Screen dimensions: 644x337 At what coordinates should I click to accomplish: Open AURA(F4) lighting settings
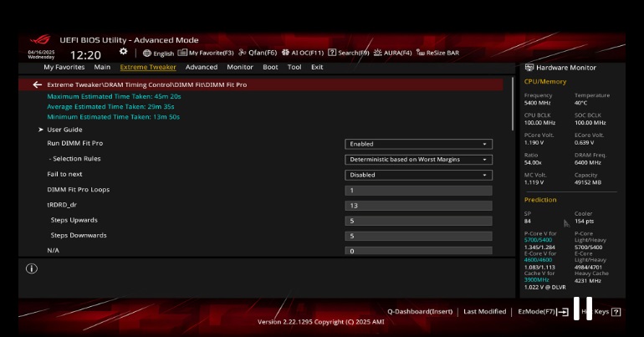(x=392, y=53)
